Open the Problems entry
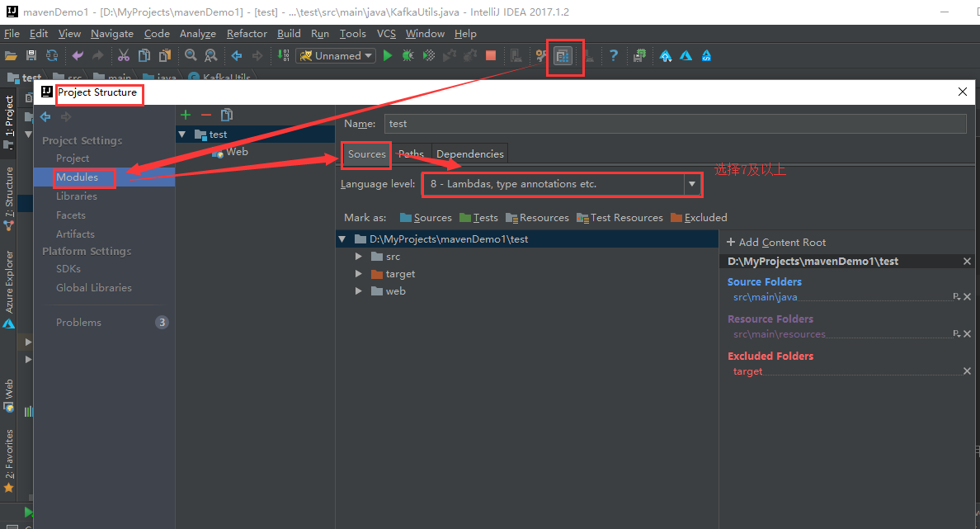Image resolution: width=980 pixels, height=529 pixels. (78, 323)
